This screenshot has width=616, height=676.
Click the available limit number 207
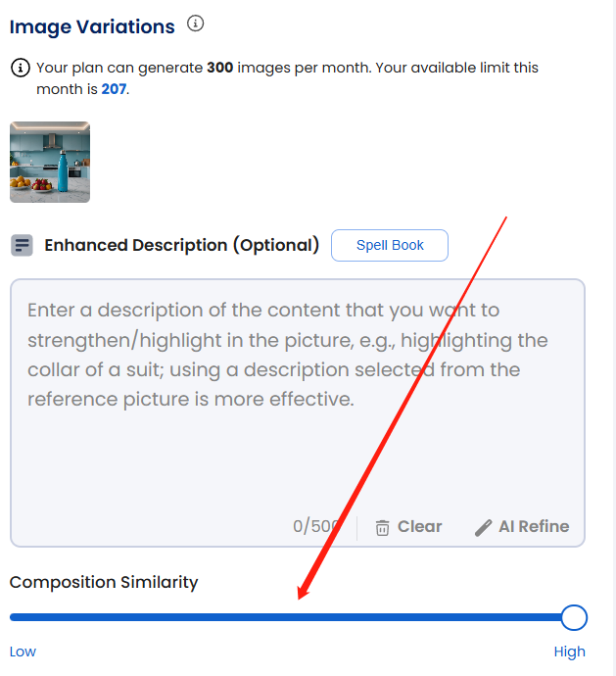click(x=114, y=89)
